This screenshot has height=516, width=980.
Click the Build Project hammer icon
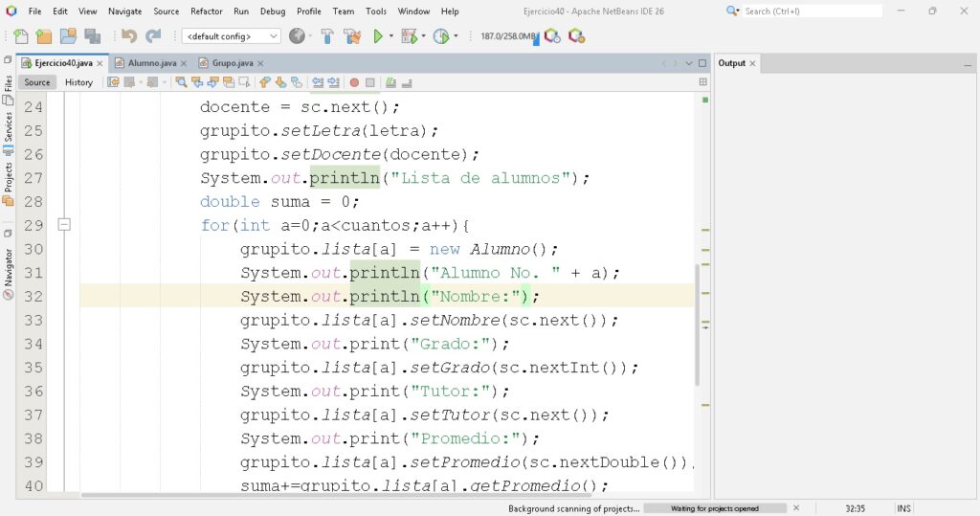327,36
